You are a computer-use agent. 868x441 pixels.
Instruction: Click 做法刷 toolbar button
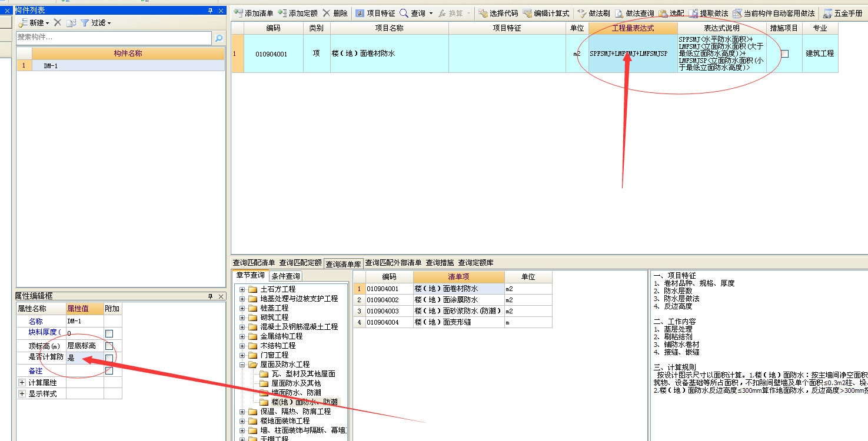[x=593, y=13]
